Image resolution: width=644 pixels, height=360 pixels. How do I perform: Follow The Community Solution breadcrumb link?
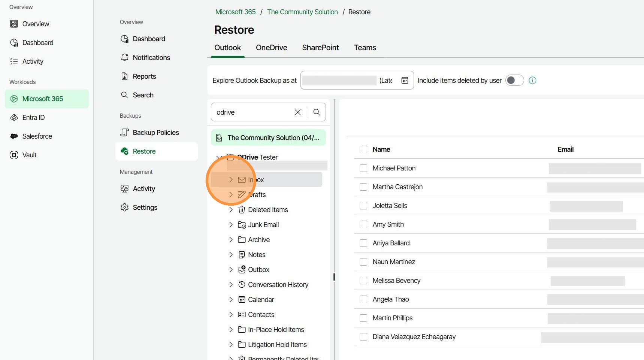click(302, 12)
